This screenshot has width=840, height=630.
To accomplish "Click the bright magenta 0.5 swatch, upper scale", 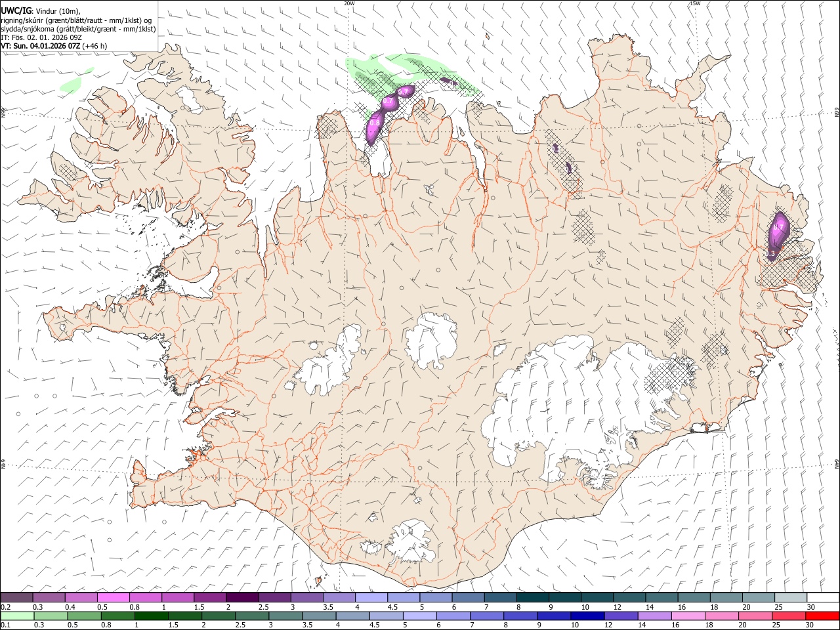I will pos(113,598).
